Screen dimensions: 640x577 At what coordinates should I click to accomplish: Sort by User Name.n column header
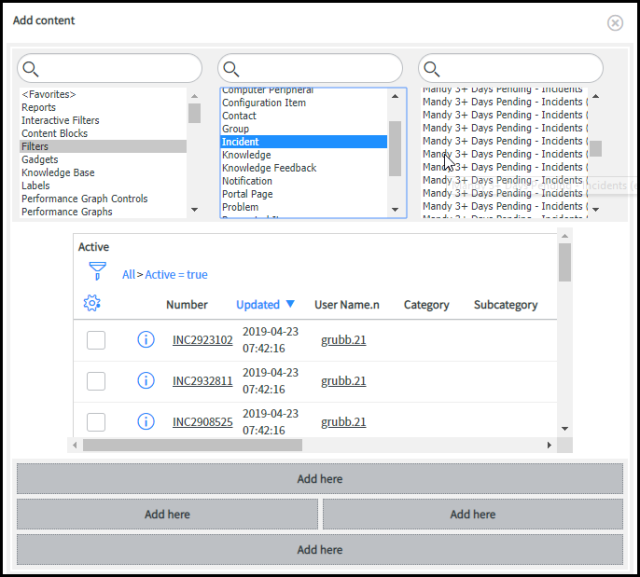347,305
